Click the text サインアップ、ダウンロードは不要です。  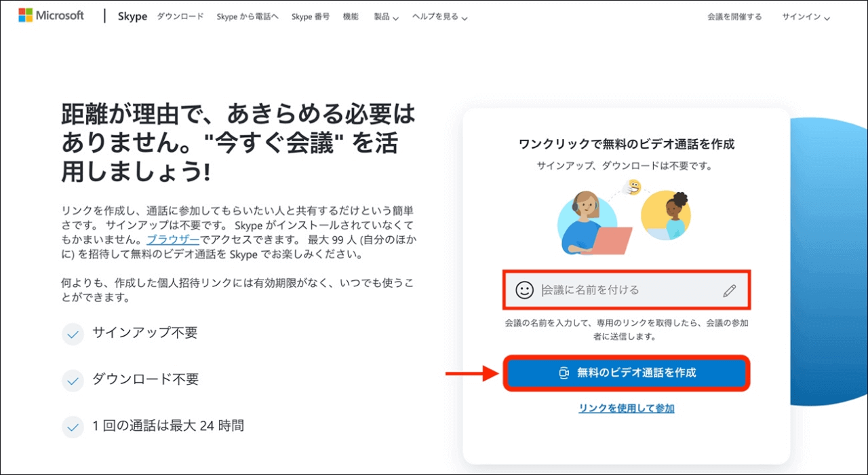point(627,166)
